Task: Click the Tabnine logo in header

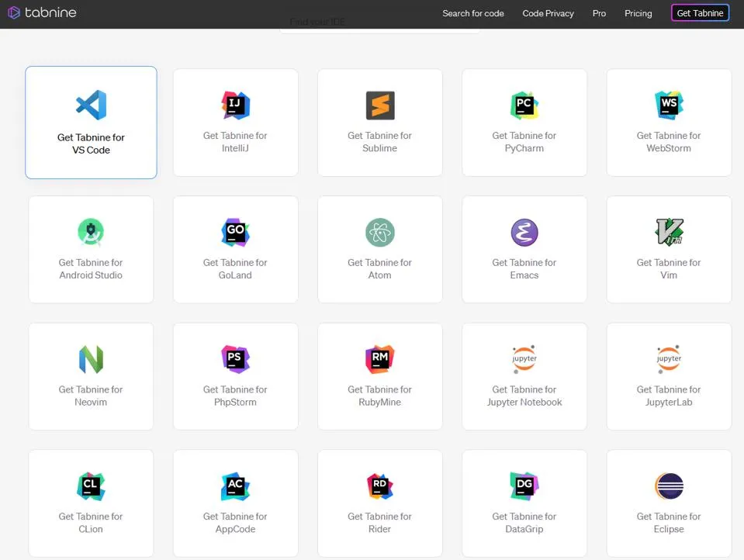Action: pyautogui.click(x=42, y=12)
